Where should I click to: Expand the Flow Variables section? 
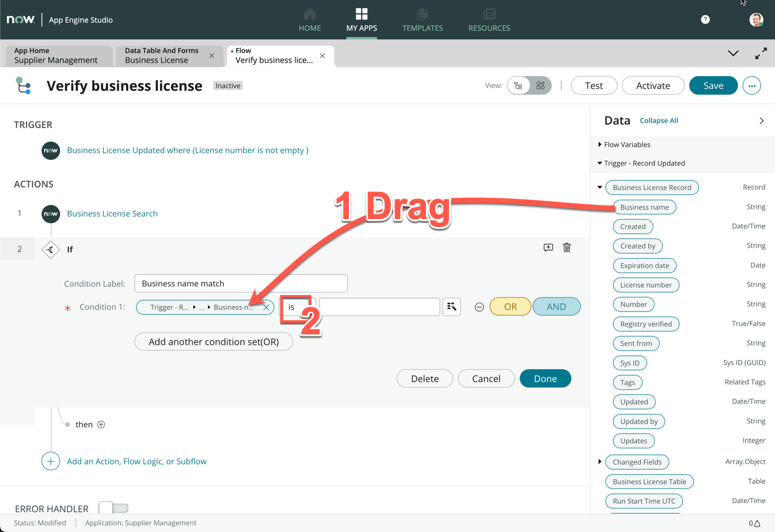click(600, 145)
